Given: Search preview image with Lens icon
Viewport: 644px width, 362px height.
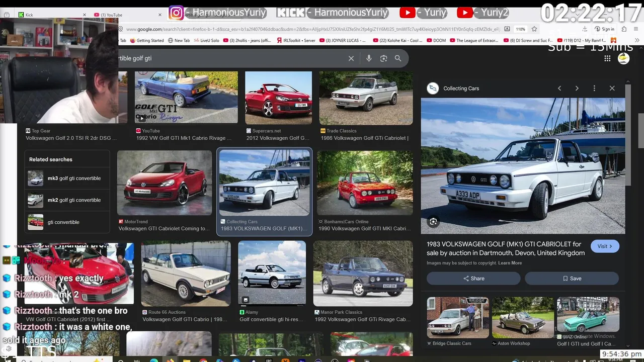Looking at the screenshot, I should (433, 222).
